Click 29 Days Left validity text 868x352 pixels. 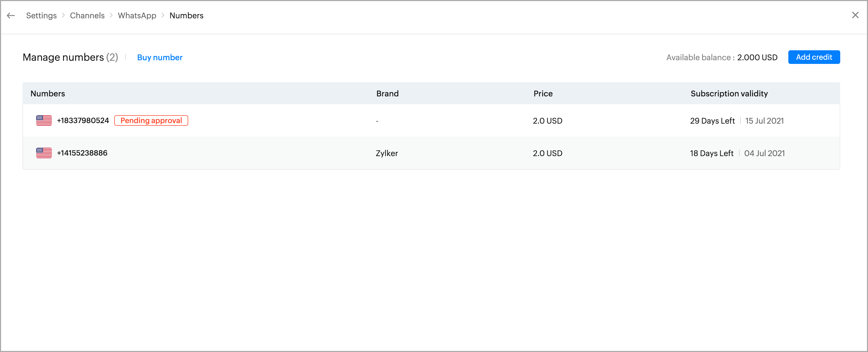pyautogui.click(x=712, y=121)
